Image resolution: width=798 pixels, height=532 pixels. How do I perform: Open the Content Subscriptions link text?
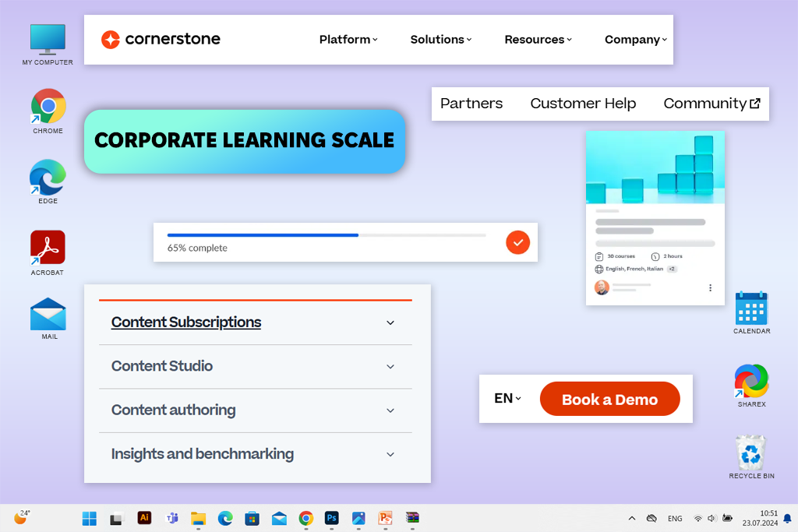(186, 322)
